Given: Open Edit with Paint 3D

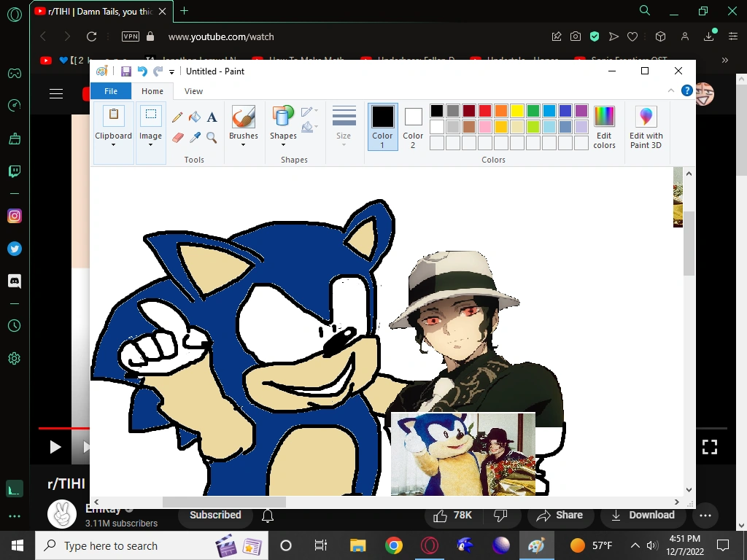Looking at the screenshot, I should (x=646, y=127).
